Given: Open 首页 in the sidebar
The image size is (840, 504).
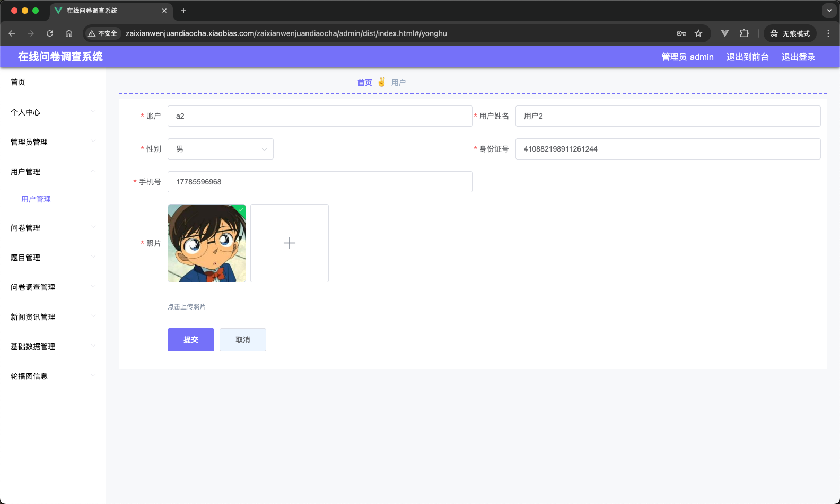Looking at the screenshot, I should coord(53,82).
